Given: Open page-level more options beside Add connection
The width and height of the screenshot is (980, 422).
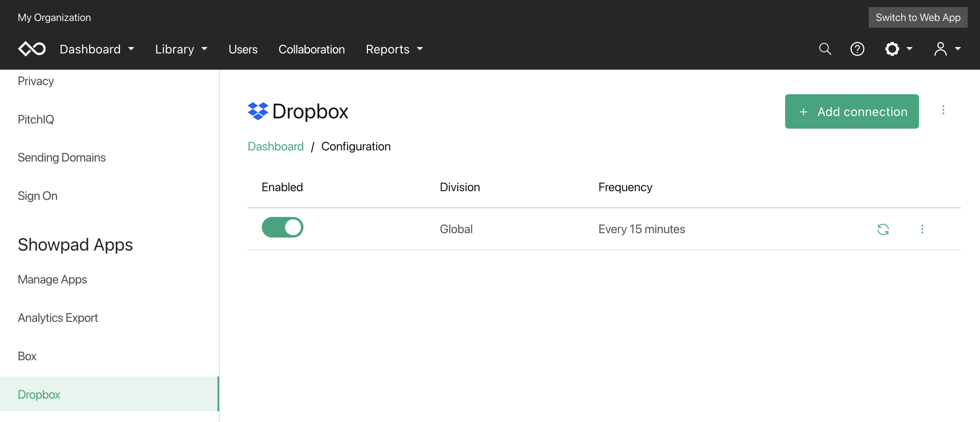Looking at the screenshot, I should click(943, 110).
